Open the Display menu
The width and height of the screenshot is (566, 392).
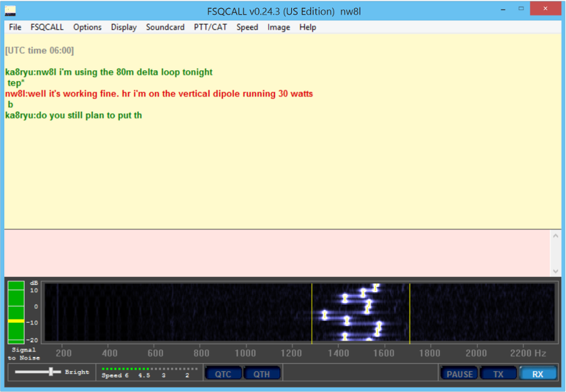tap(124, 27)
